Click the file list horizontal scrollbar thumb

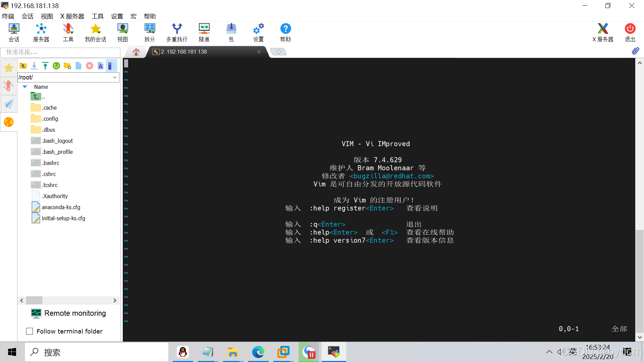coord(34,300)
